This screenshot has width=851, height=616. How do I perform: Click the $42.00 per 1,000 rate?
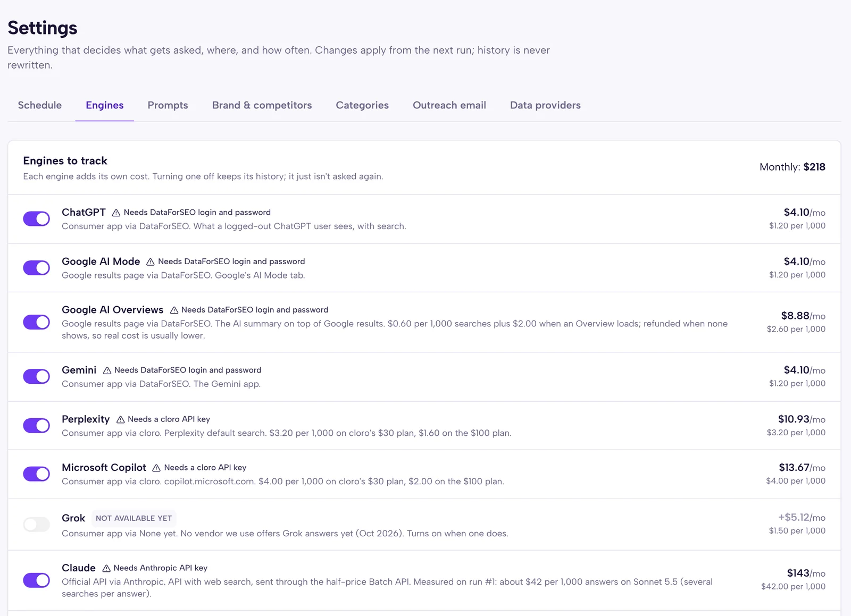click(793, 587)
